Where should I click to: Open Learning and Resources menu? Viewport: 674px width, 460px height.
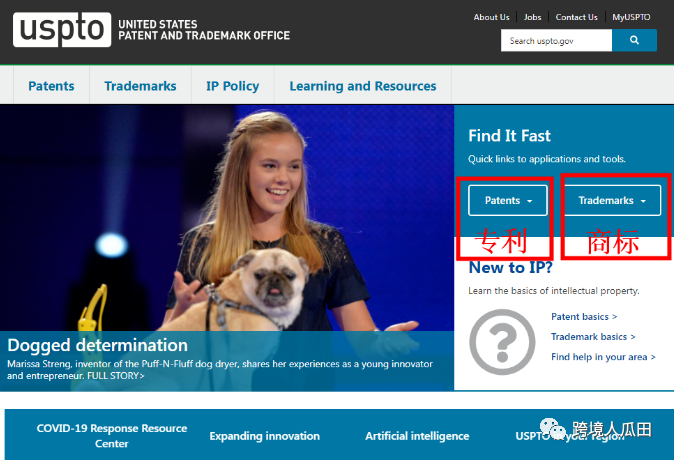(362, 86)
